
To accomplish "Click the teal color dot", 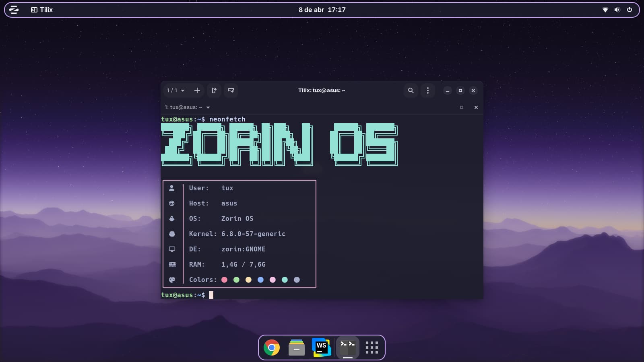I will (x=285, y=280).
